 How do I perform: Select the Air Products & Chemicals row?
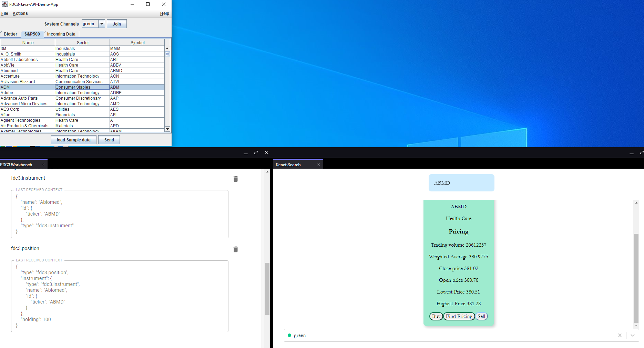coord(82,126)
